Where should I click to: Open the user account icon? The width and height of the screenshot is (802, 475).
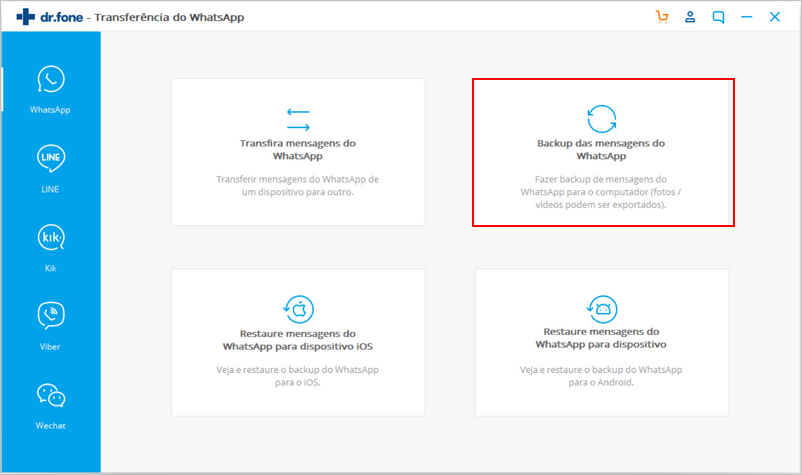690,17
